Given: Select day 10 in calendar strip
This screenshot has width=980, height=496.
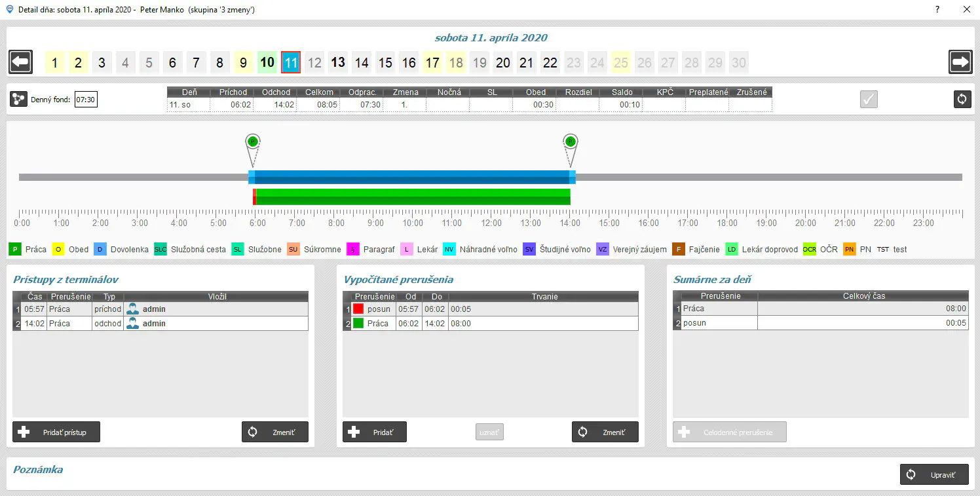Looking at the screenshot, I should 267,63.
